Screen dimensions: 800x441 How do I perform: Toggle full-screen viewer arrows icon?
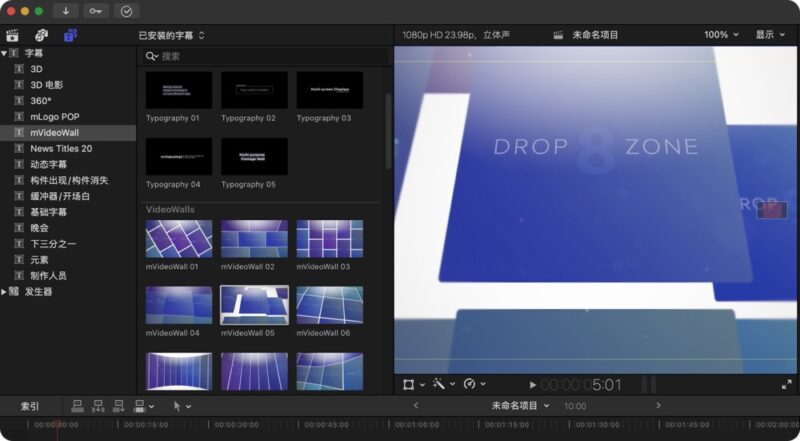point(786,385)
